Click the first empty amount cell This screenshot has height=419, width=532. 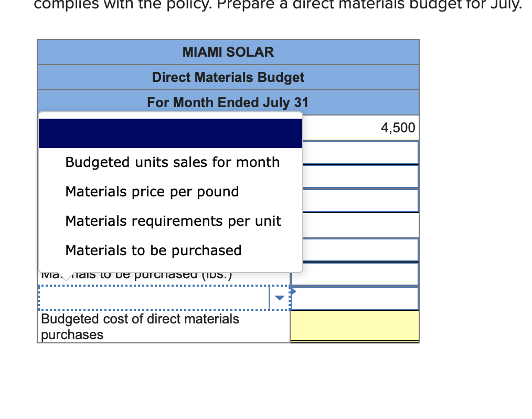tap(354, 152)
